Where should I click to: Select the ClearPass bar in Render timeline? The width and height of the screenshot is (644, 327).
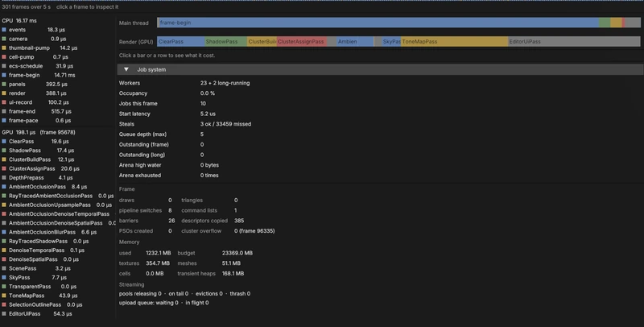click(180, 42)
